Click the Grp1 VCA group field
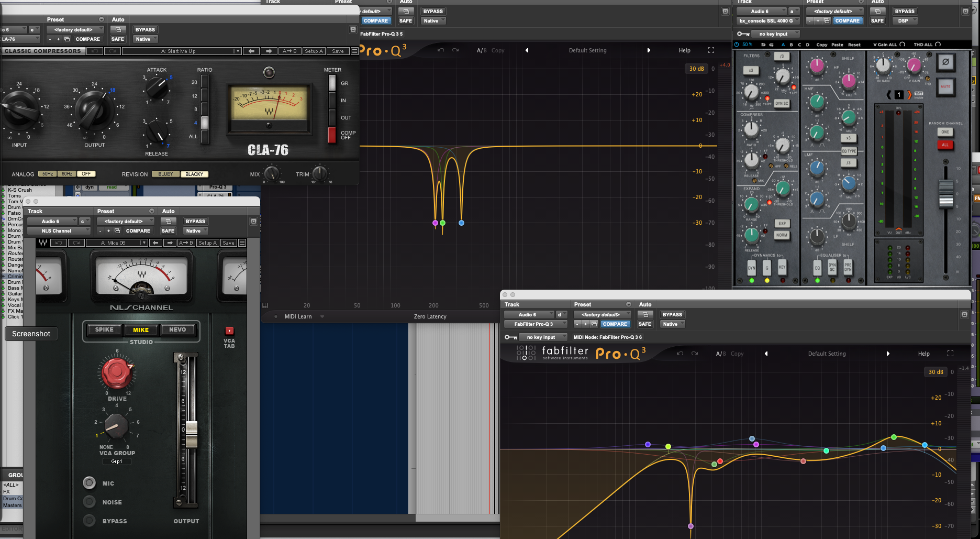Image resolution: width=980 pixels, height=539 pixels. coord(117,461)
